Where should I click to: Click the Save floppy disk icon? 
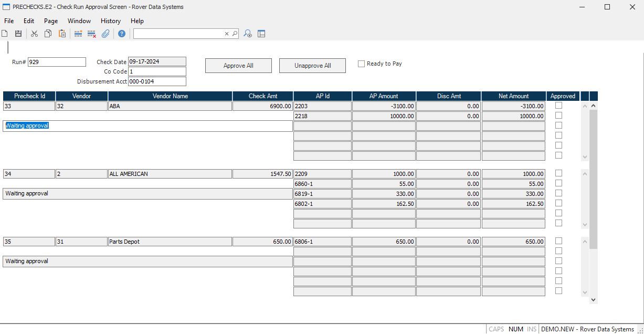[x=18, y=34]
